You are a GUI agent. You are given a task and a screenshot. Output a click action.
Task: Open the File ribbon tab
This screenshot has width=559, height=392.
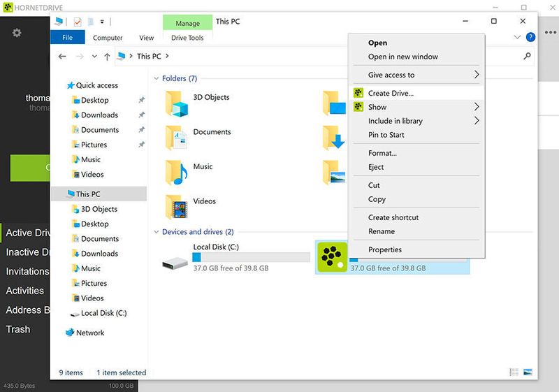(67, 37)
